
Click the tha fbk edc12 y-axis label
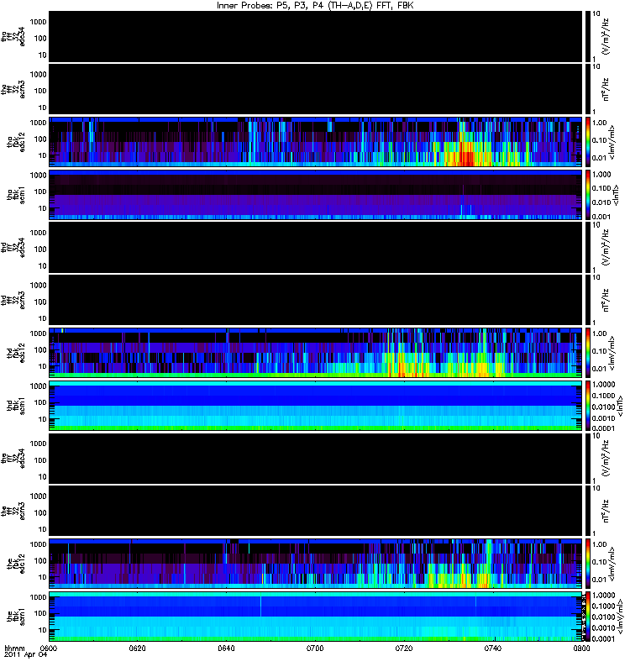(16, 142)
